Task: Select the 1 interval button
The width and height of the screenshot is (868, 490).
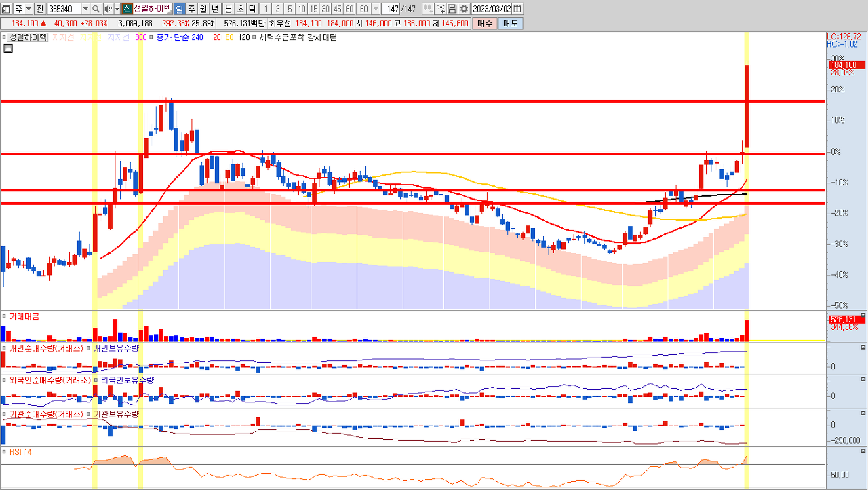Action: [x=266, y=9]
